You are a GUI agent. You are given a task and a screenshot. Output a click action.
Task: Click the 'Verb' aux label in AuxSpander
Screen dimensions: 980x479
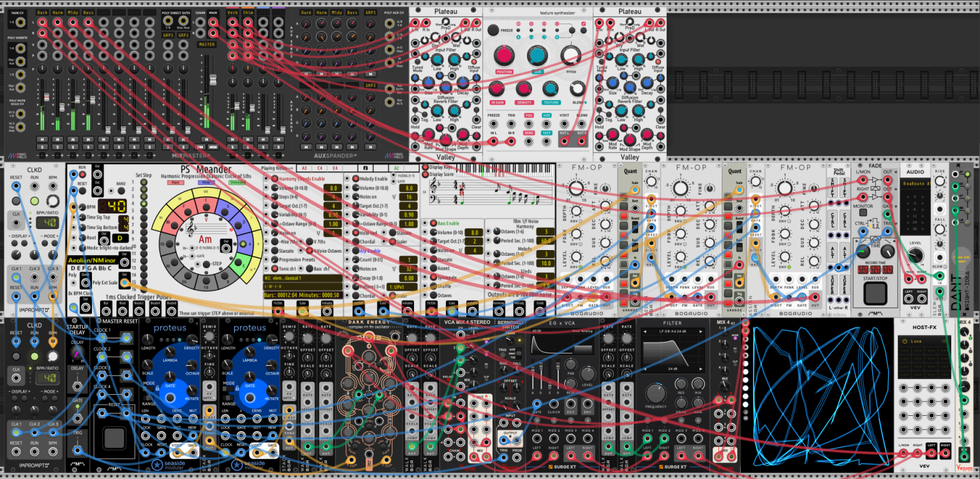(232, 12)
